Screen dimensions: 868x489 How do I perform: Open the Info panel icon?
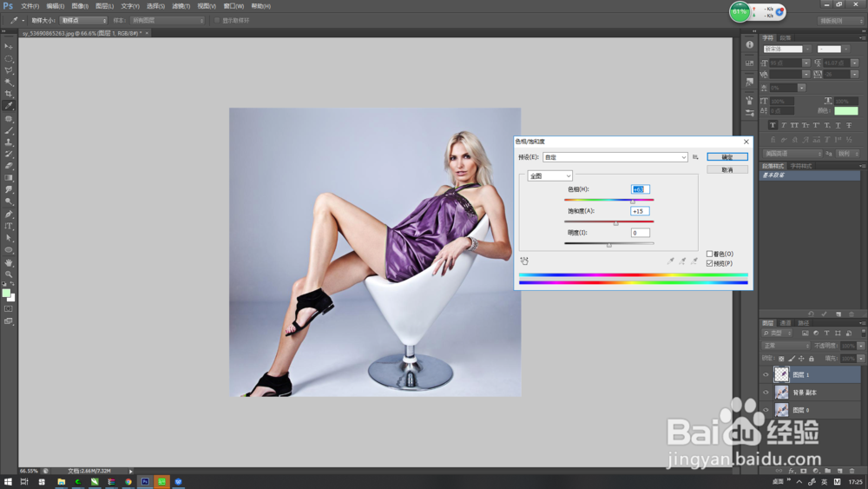(x=750, y=45)
